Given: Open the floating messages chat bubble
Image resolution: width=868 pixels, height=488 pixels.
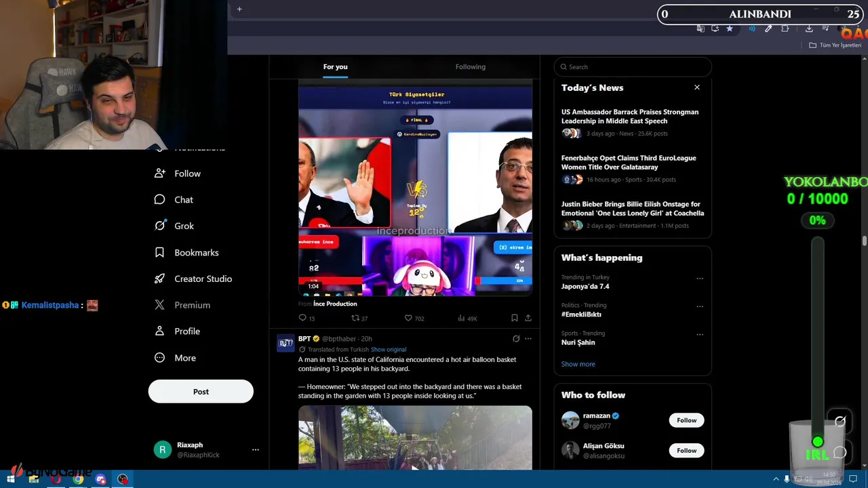Looking at the screenshot, I should coord(840,452).
